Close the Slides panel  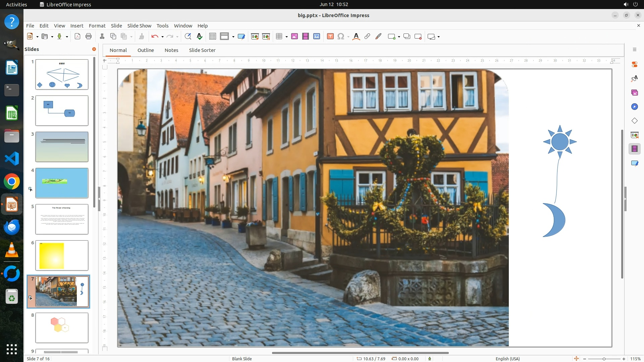point(94,49)
